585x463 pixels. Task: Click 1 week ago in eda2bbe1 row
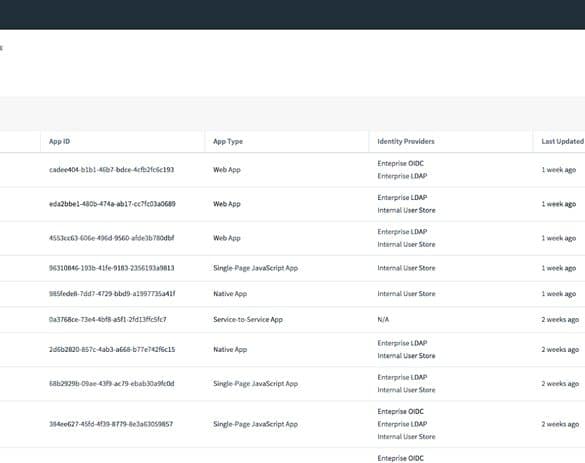point(559,204)
